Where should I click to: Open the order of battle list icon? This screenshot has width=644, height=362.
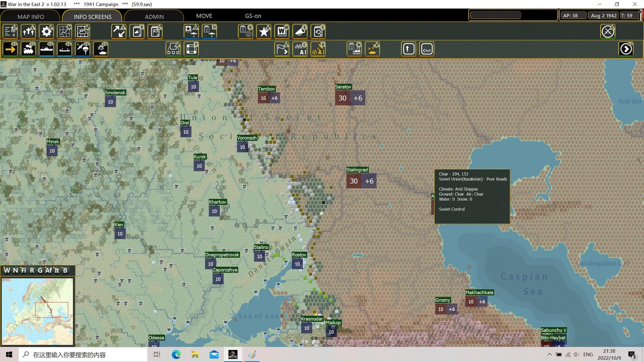10,32
